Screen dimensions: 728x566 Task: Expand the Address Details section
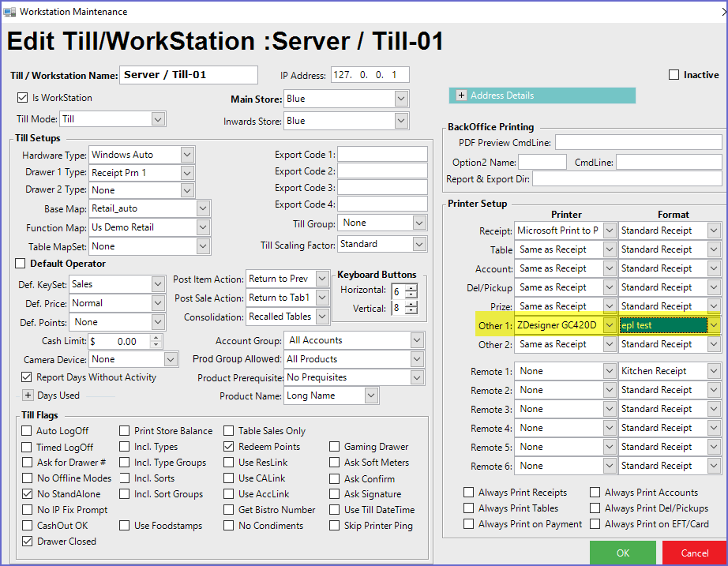tap(461, 96)
